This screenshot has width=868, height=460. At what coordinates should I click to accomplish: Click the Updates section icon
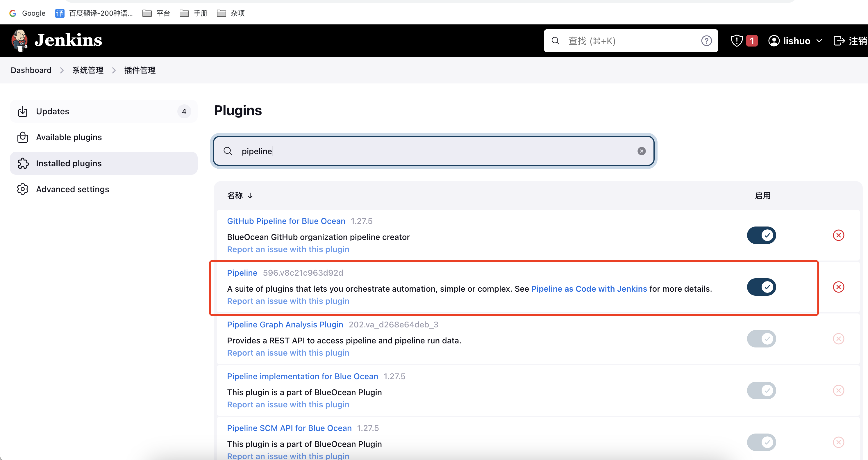(22, 110)
